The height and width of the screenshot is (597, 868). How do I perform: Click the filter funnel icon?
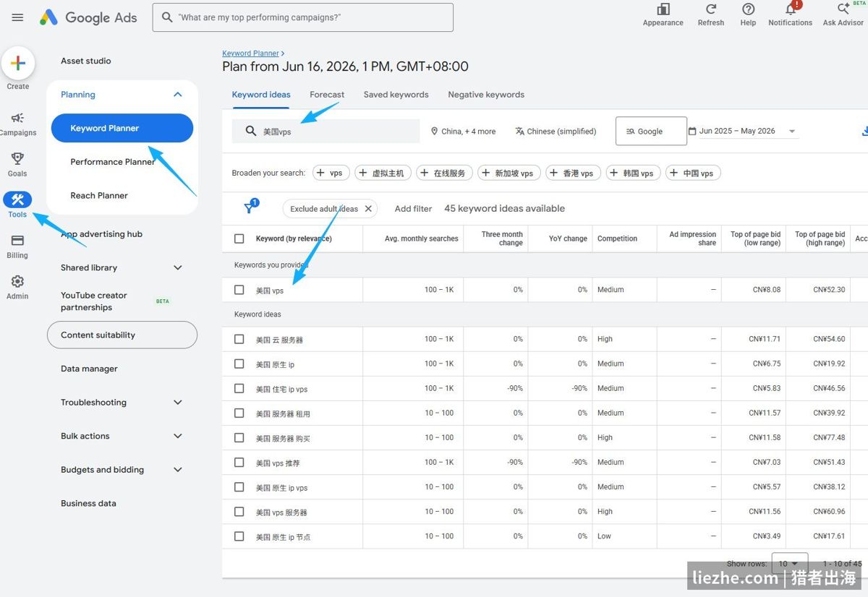249,208
